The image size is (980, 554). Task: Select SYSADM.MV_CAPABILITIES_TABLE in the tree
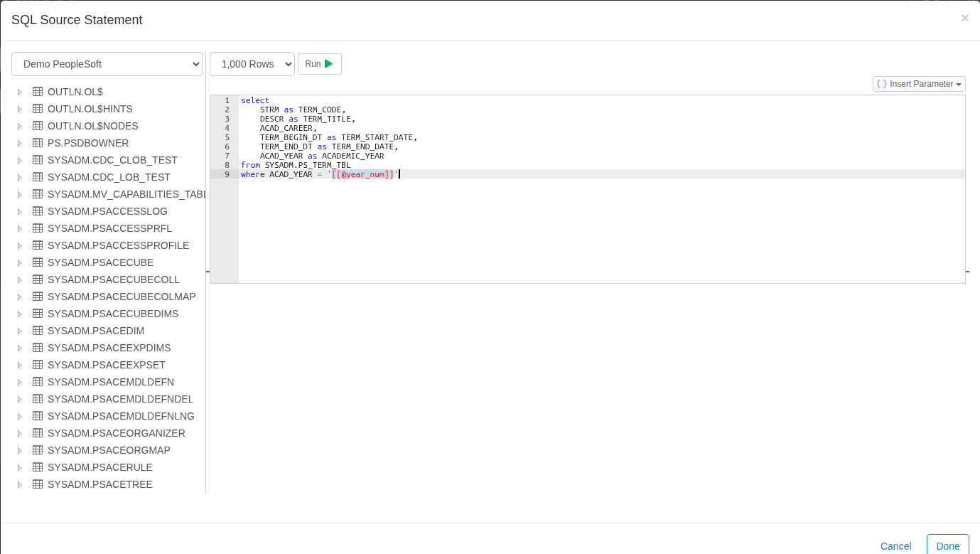[x=126, y=194]
